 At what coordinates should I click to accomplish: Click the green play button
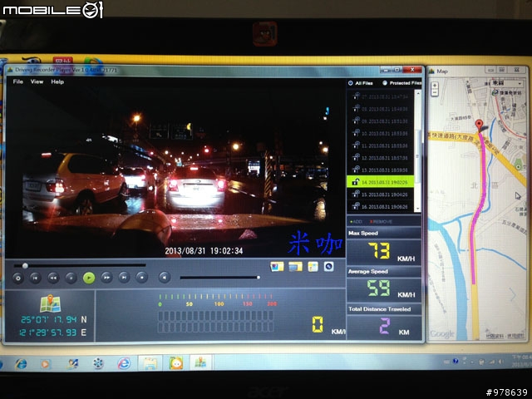click(x=89, y=278)
